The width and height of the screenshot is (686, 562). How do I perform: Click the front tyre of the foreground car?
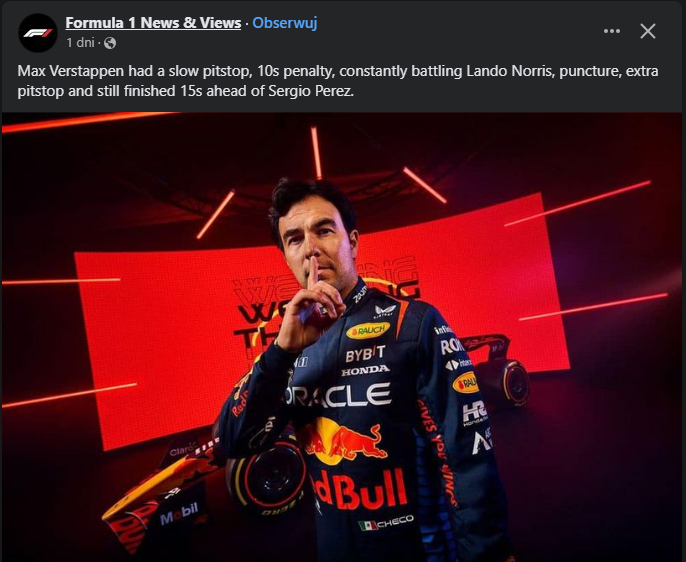tap(267, 477)
